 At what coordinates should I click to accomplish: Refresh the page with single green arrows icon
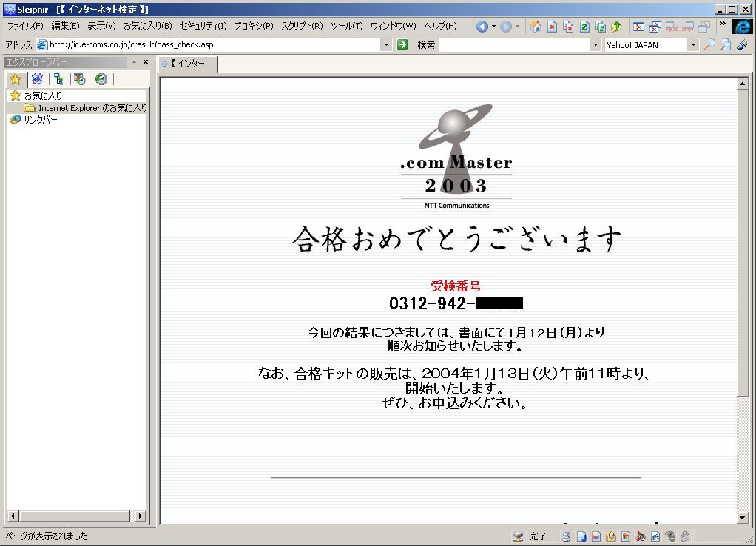(x=584, y=27)
